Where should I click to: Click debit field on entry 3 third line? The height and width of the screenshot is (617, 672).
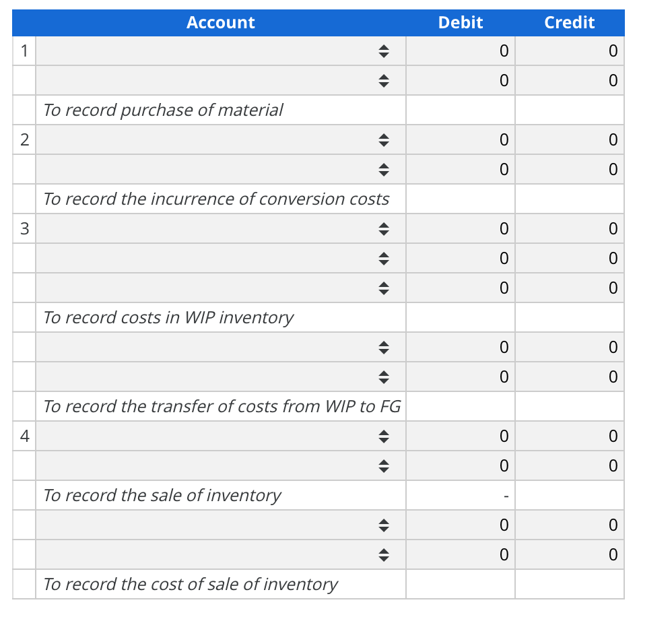click(461, 288)
